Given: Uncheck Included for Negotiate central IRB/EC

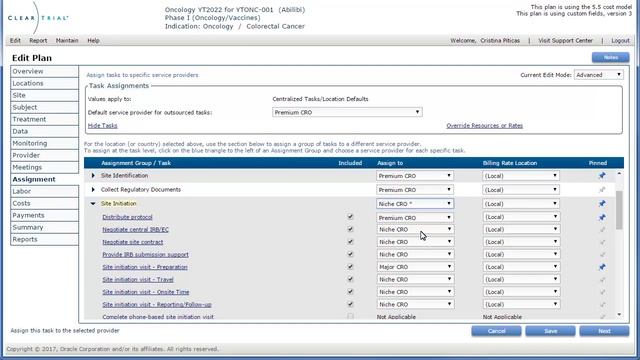Looking at the screenshot, I should pos(350,229).
